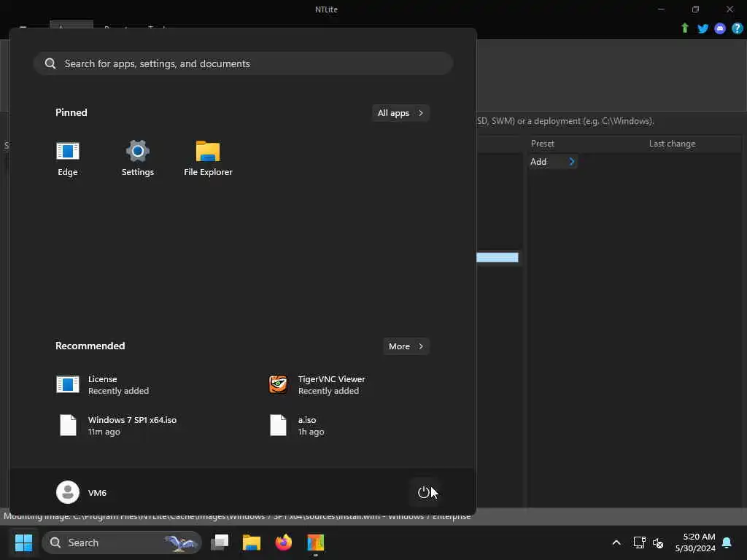Open notifications bell icon
Viewport: 747px width, 560px height.
[x=727, y=542]
